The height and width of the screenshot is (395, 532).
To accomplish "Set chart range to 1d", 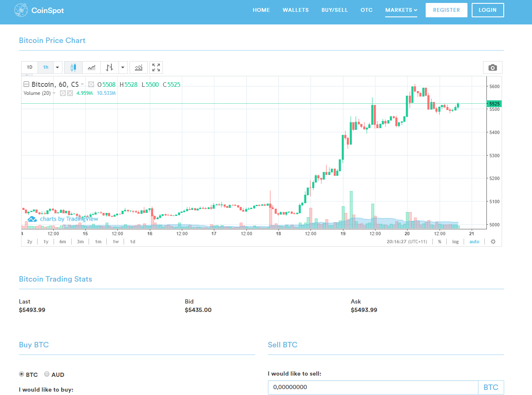I will (132, 242).
